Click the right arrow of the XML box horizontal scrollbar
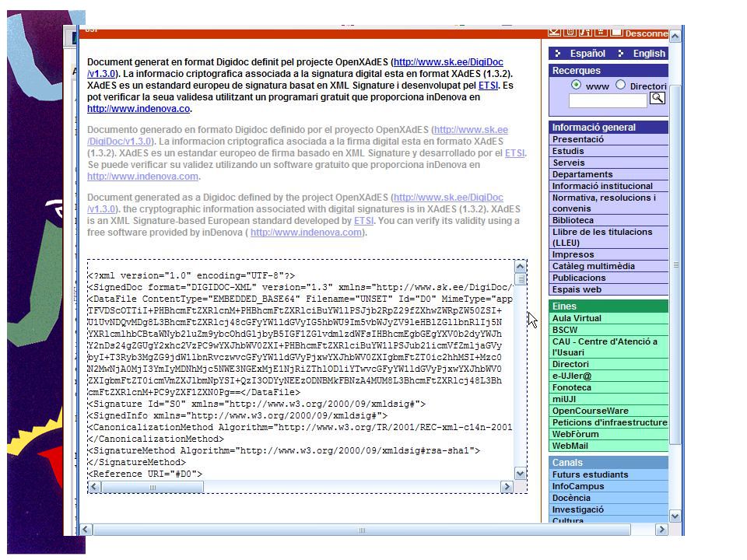Image resolution: width=747 pixels, height=560 pixels. (507, 487)
